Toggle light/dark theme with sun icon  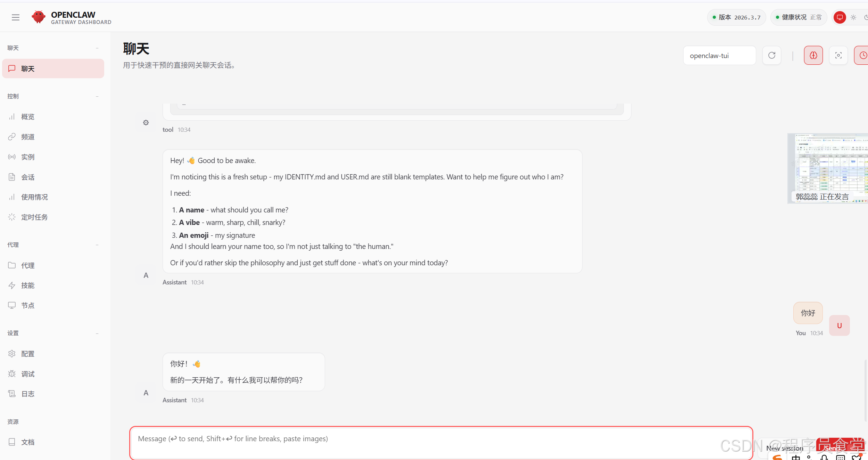click(x=853, y=17)
